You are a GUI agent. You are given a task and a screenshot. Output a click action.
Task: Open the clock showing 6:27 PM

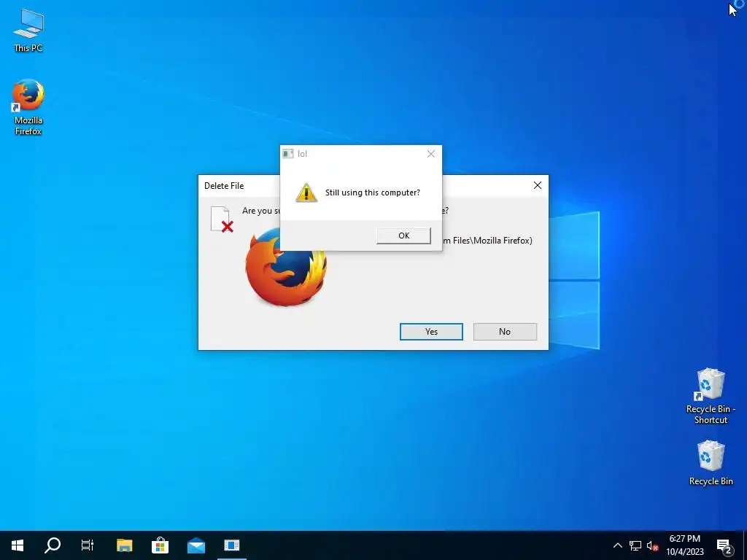tap(684, 545)
